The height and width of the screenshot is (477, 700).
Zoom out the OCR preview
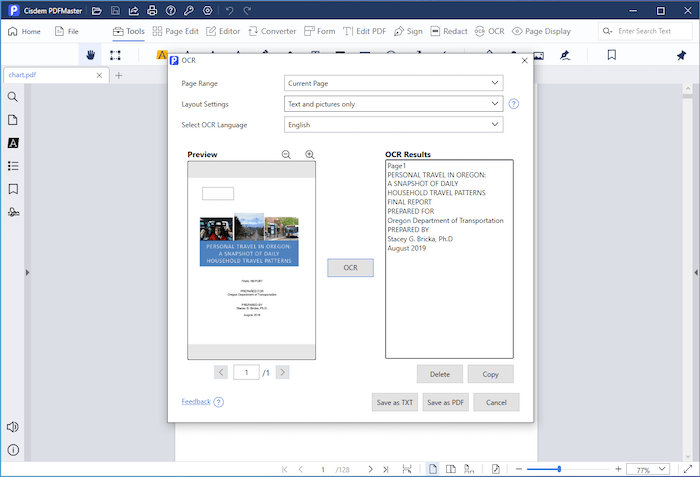point(286,155)
